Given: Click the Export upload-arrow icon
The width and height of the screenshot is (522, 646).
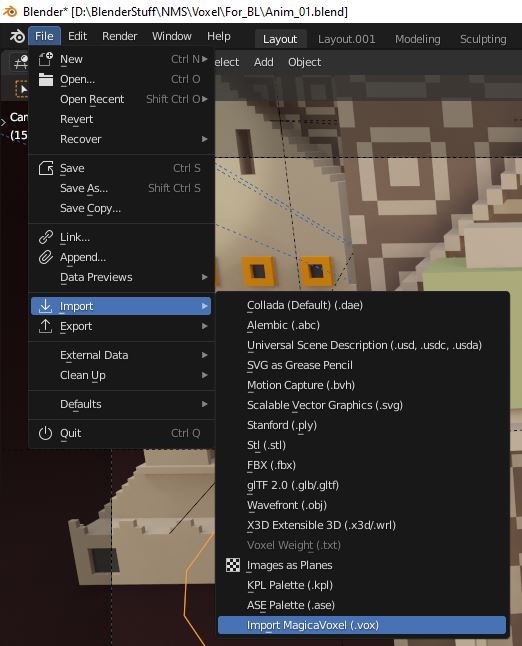Looking at the screenshot, I should (x=45, y=326).
